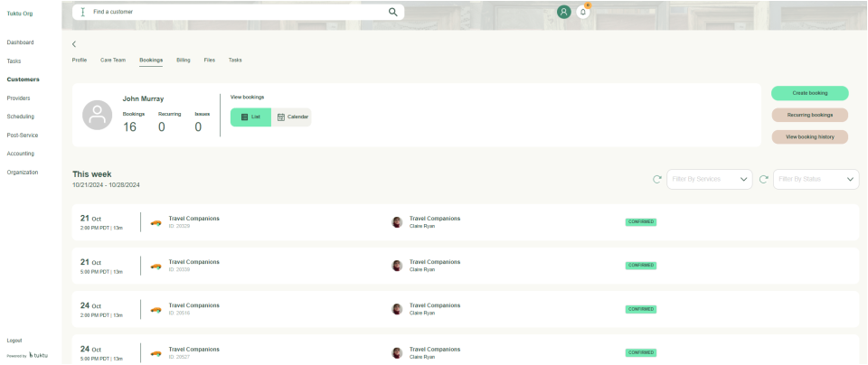868x365 pixels.
Task: Click refresh icon beside Filter By Status
Action: [764, 179]
